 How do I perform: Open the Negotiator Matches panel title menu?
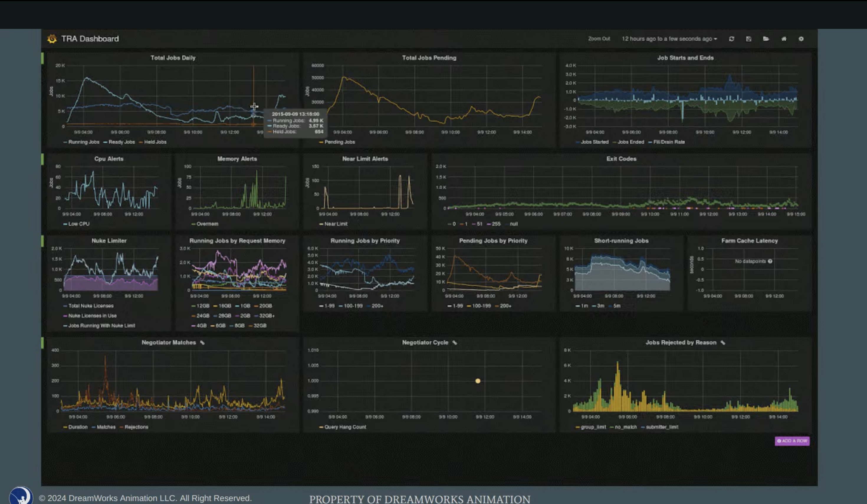pos(169,343)
